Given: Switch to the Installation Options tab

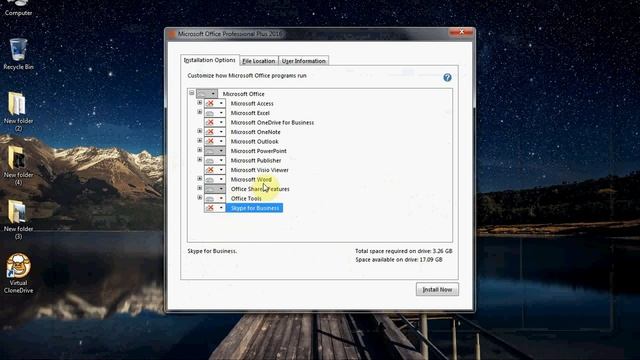Looking at the screenshot, I should click(x=210, y=60).
